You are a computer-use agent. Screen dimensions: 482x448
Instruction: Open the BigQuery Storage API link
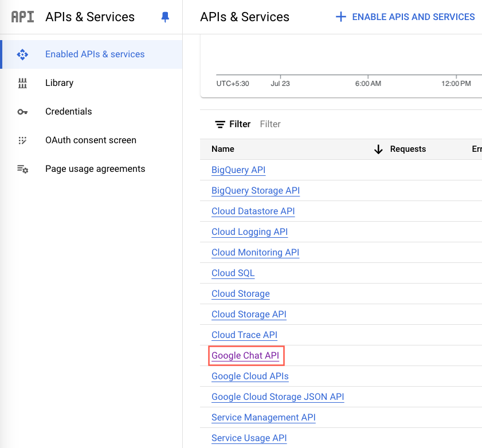256,191
